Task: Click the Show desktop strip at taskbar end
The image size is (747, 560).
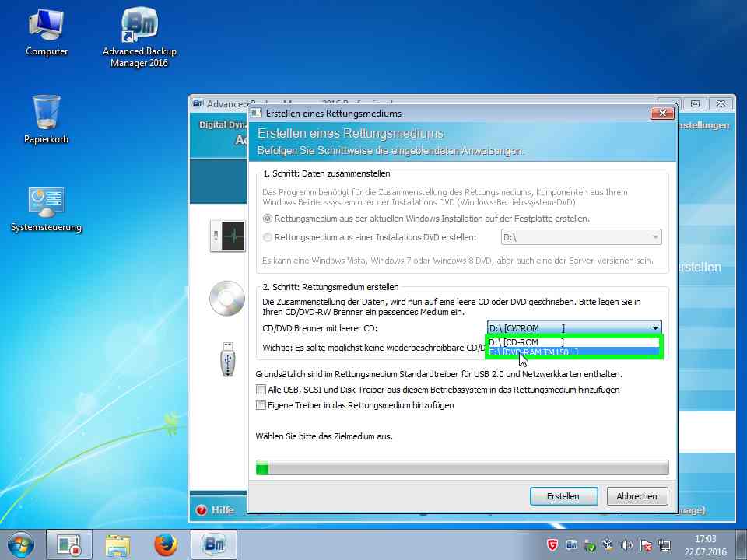Action: click(x=742, y=544)
